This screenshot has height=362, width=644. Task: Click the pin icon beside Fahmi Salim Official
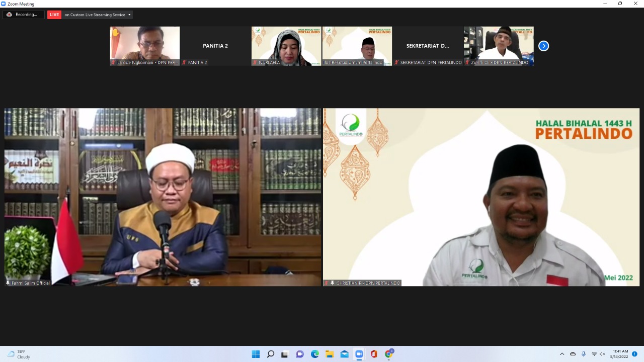point(8,283)
